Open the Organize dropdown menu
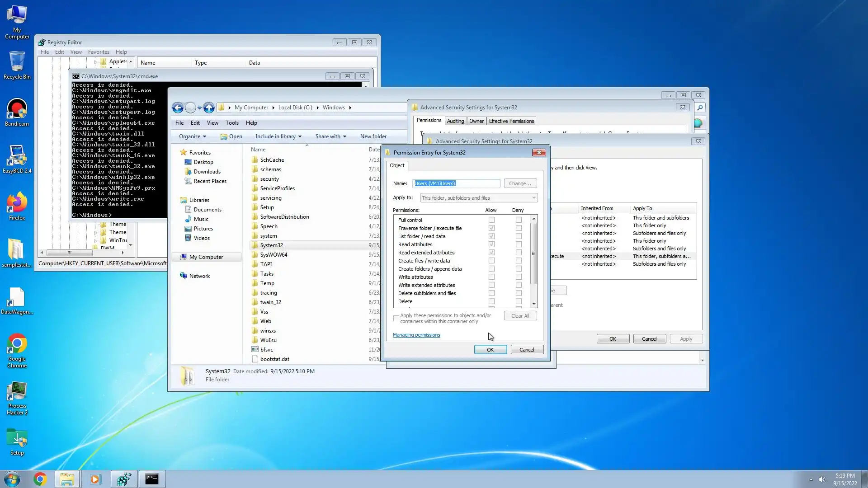Screen dimensions: 868x488 [x=192, y=136]
